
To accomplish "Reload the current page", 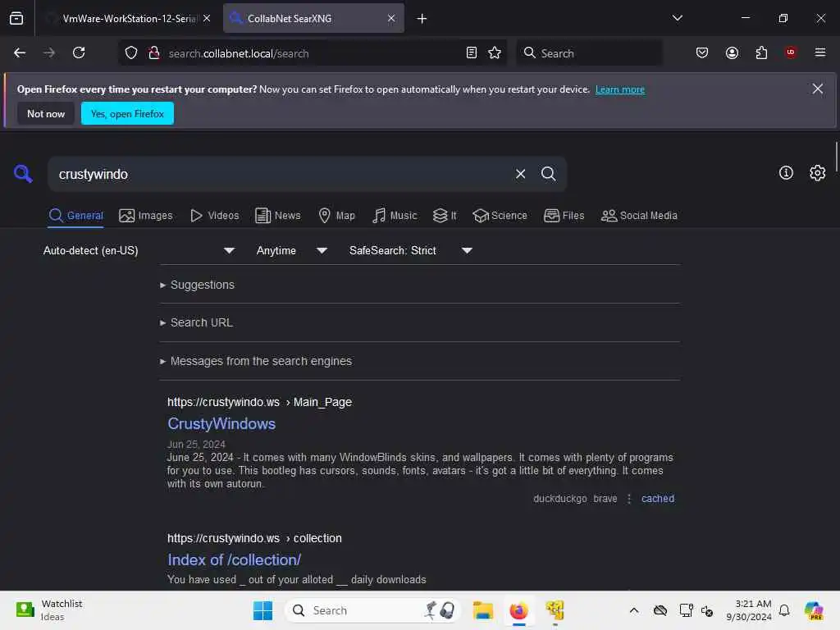I will click(79, 52).
